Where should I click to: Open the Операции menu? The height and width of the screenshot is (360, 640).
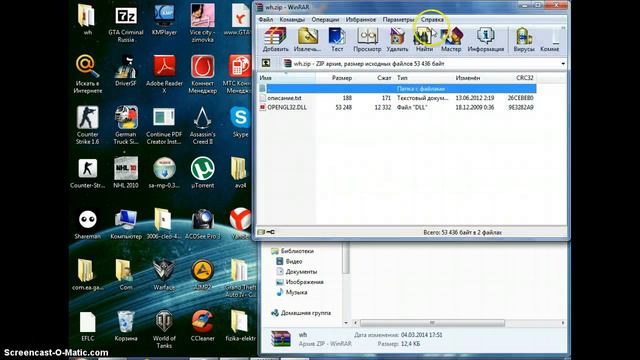point(325,19)
